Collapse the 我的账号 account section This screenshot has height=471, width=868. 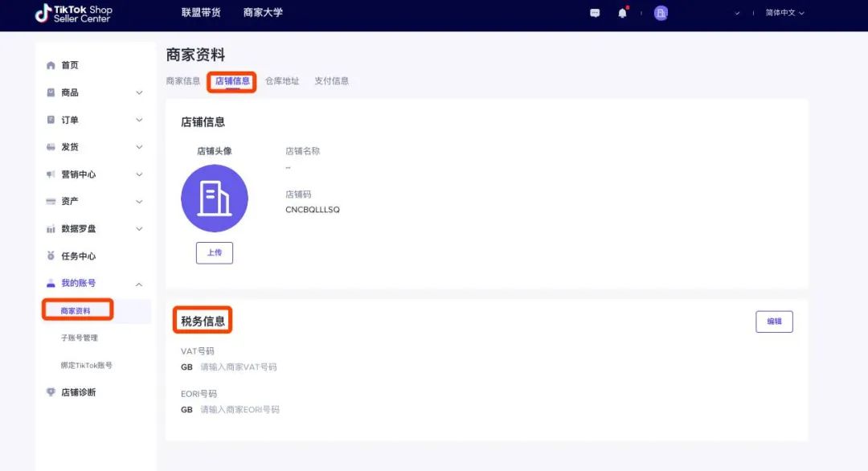(x=138, y=283)
